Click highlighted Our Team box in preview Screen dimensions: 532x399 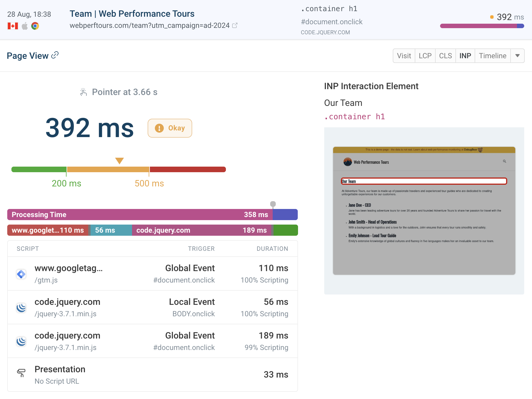point(424,181)
